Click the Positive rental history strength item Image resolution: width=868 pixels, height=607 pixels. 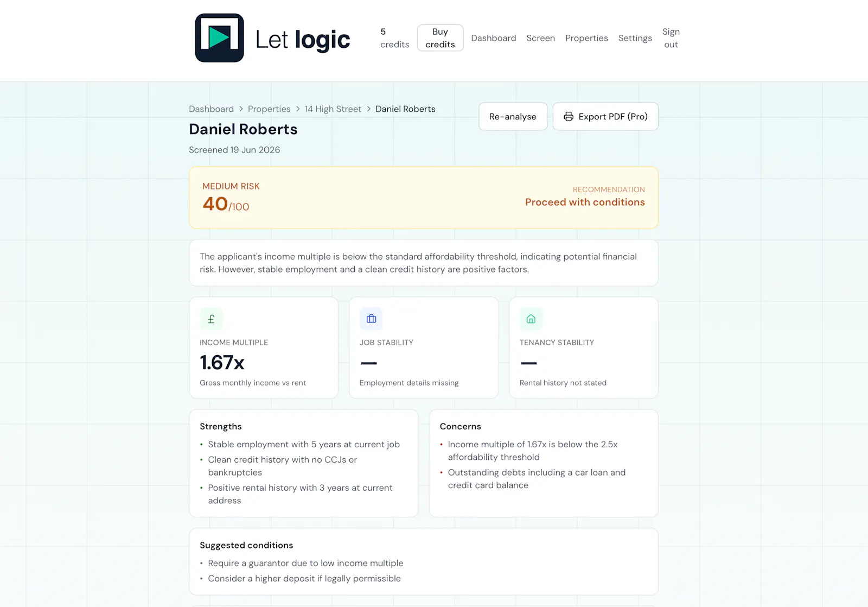(300, 494)
